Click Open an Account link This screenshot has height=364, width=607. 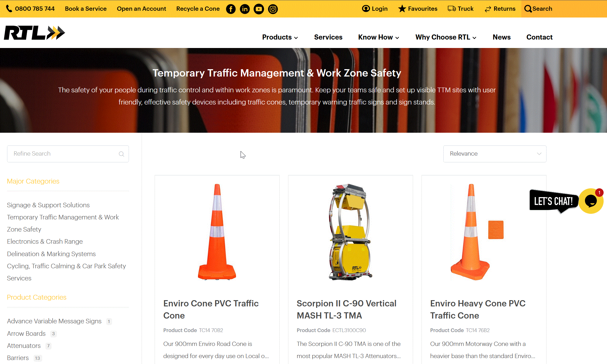coord(141,9)
